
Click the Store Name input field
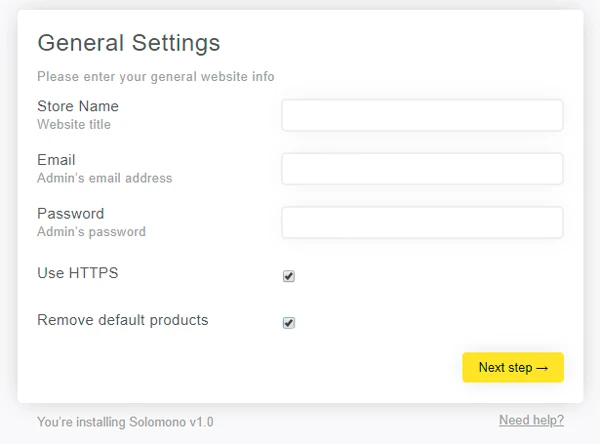pyautogui.click(x=422, y=115)
